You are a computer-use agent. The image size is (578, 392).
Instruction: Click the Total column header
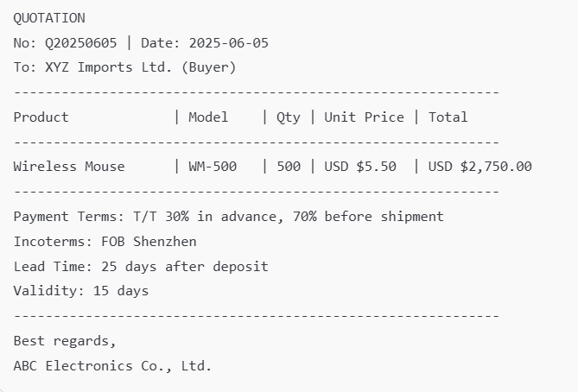click(448, 117)
